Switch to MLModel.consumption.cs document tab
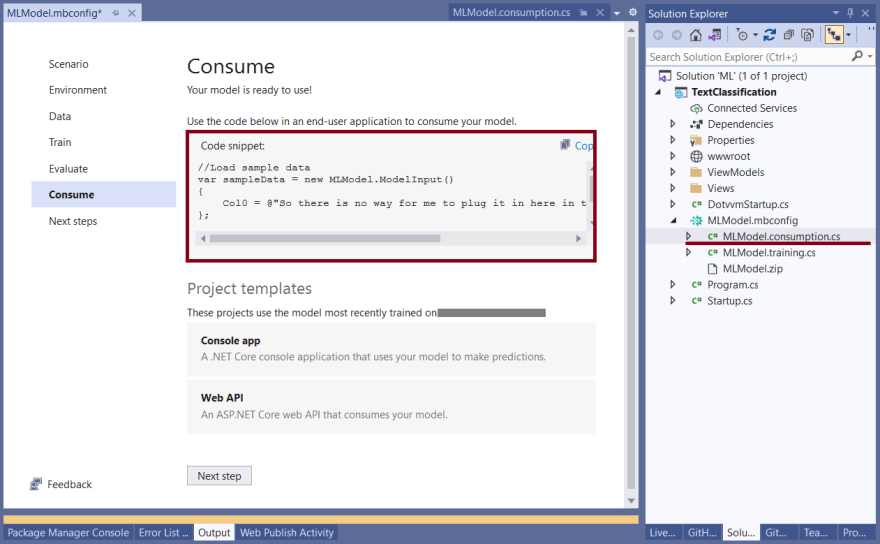 pyautogui.click(x=511, y=12)
